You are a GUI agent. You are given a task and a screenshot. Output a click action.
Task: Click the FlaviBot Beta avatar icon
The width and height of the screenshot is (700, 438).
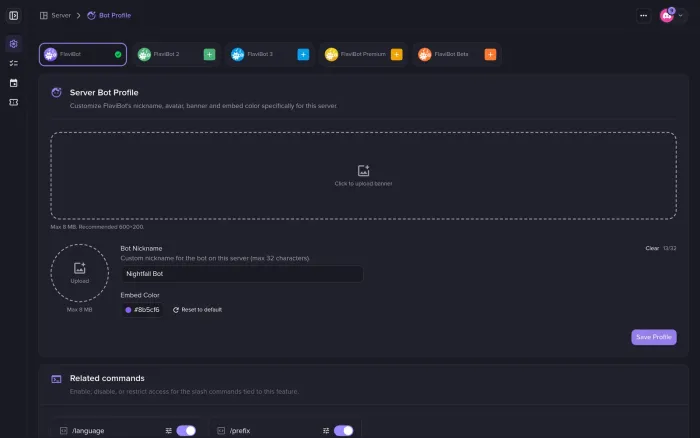[425, 54]
